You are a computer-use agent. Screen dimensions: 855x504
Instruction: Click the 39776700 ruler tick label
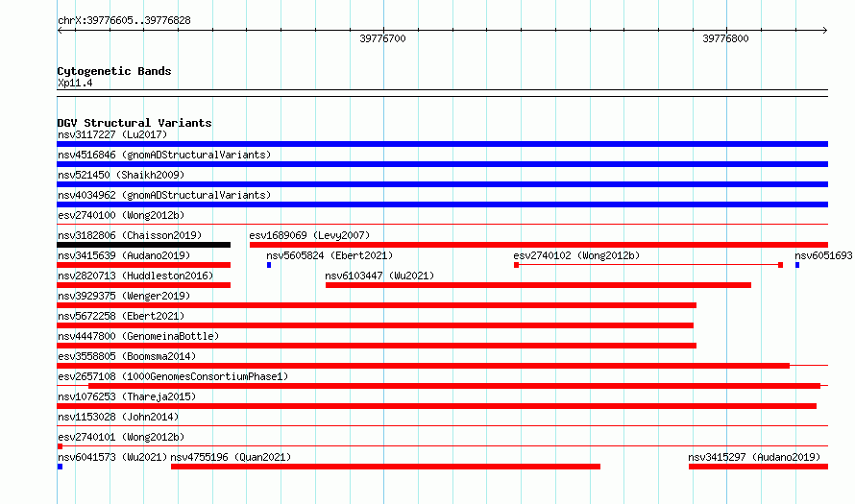(382, 38)
